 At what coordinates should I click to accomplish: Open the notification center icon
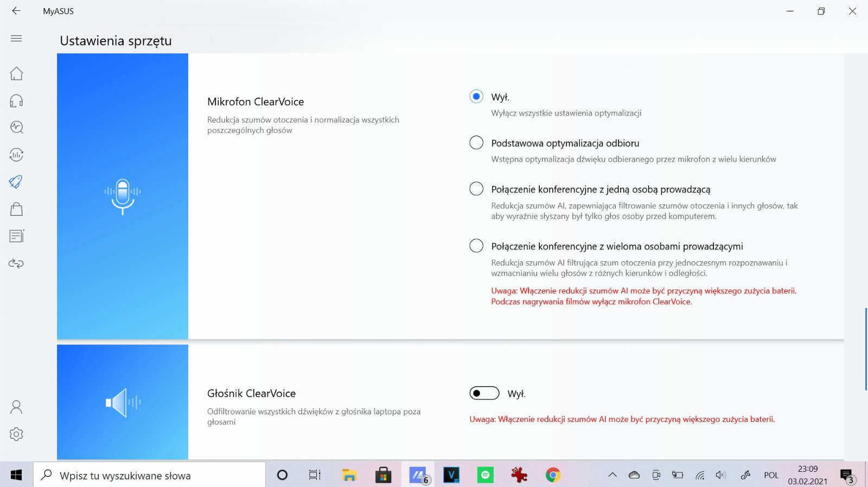pos(848,476)
